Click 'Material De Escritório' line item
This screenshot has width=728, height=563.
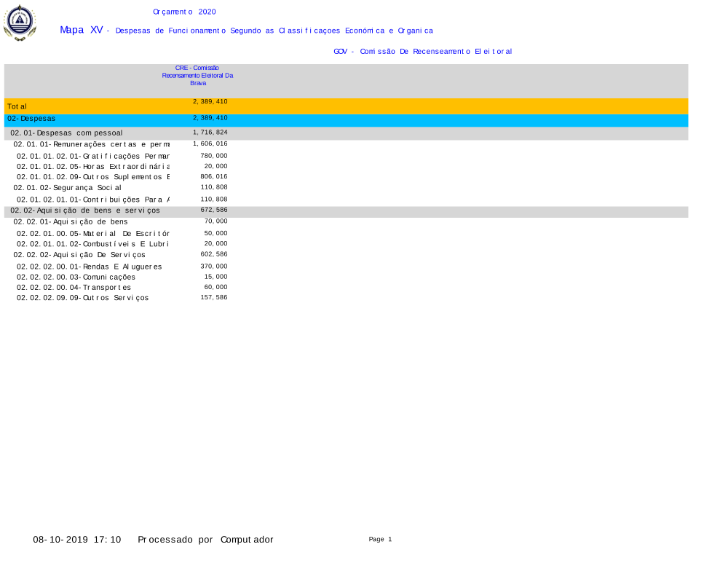[x=92, y=233]
